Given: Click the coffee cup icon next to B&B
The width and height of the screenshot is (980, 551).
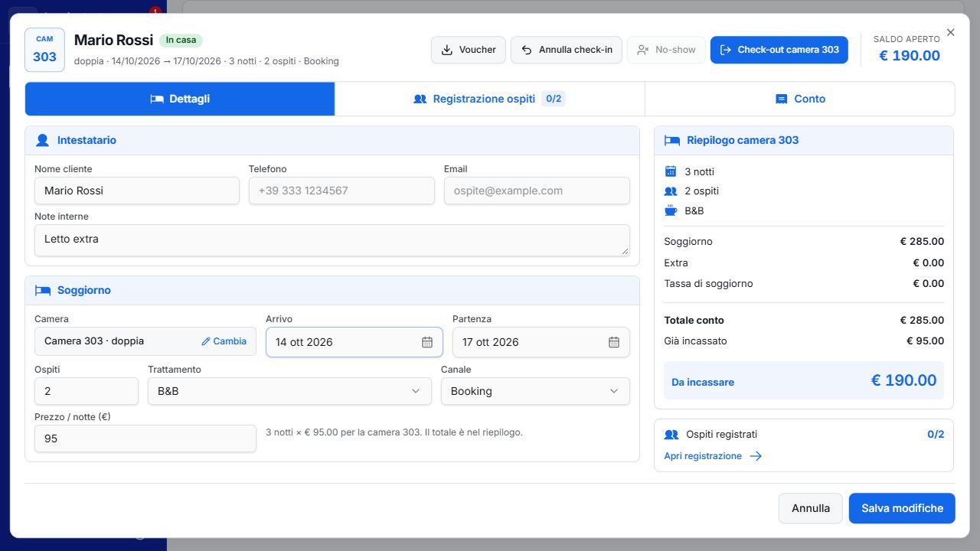Looking at the screenshot, I should click(671, 210).
